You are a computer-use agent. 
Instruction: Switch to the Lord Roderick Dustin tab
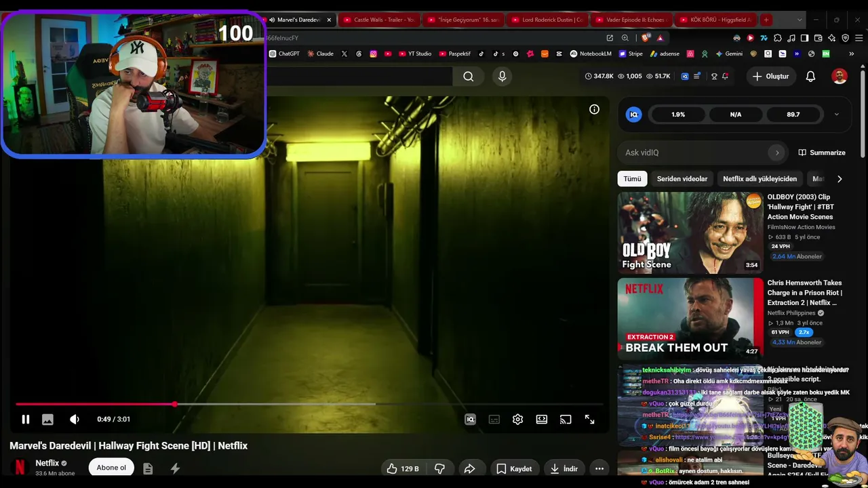(x=547, y=20)
